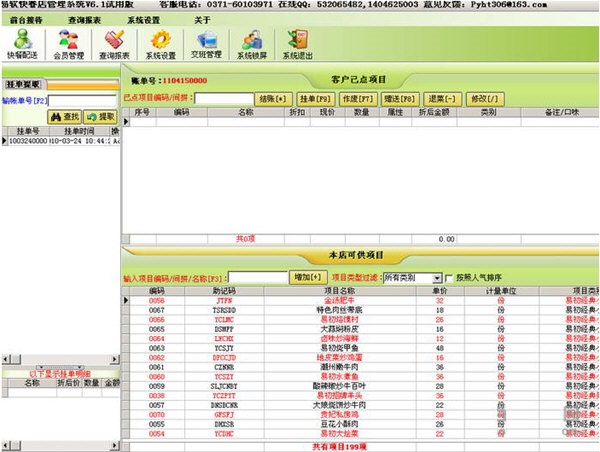Click the 退菜[-] button
This screenshot has width=600, height=452.
pos(443,99)
